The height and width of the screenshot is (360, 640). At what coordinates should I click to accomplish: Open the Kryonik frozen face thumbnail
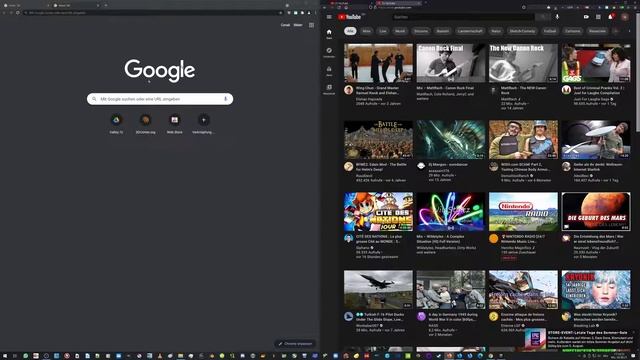[596, 289]
